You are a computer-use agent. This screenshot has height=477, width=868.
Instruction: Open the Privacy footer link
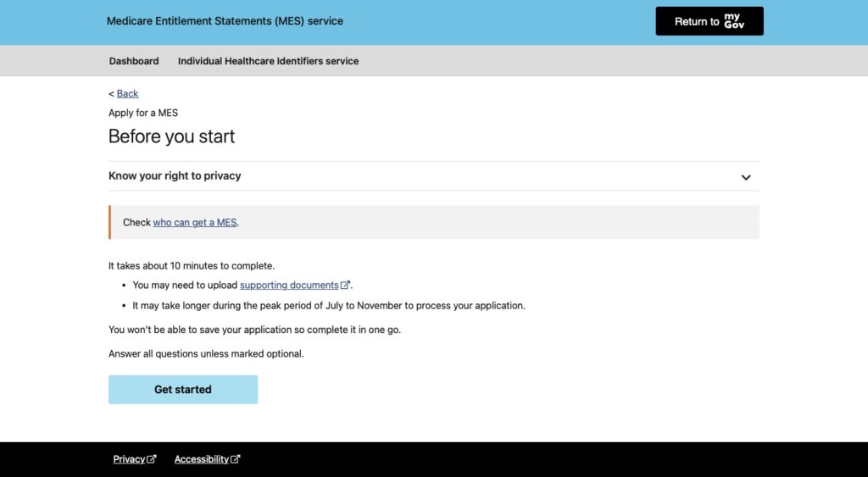point(129,459)
